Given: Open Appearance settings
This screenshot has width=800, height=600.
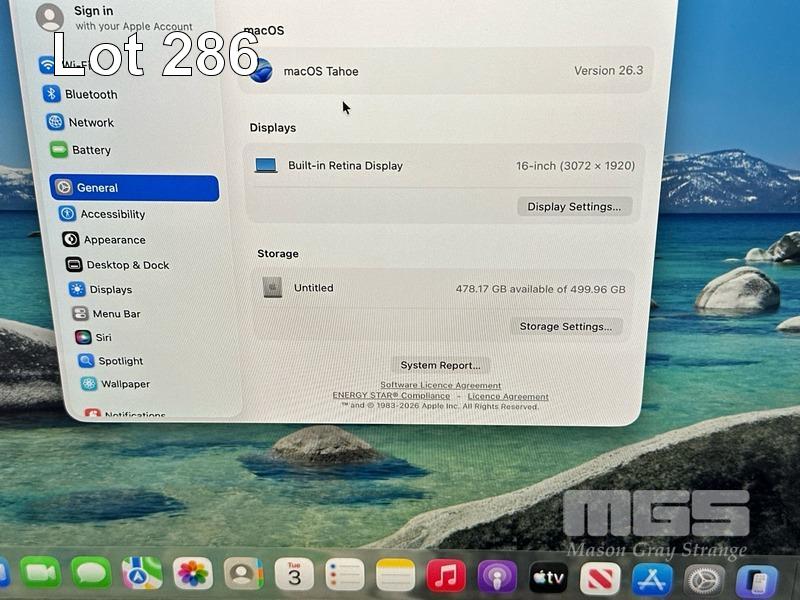Looking at the screenshot, I should [x=114, y=240].
